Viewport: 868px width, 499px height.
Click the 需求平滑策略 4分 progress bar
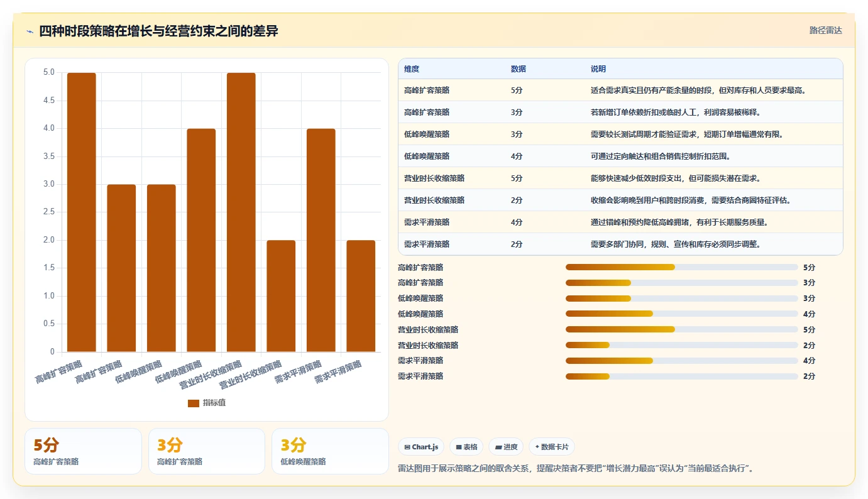[x=682, y=361]
